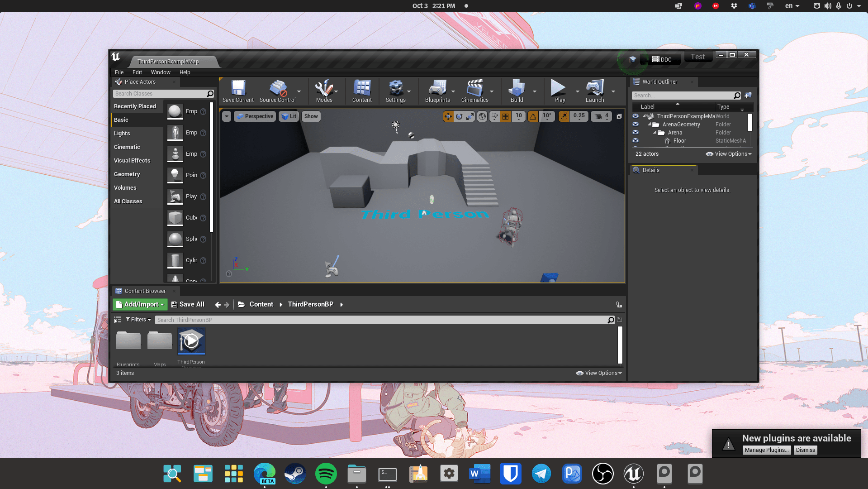The height and width of the screenshot is (489, 868).
Task: Open the ThirdPersonOverview thumbnail in Content Browser
Action: [x=191, y=341]
